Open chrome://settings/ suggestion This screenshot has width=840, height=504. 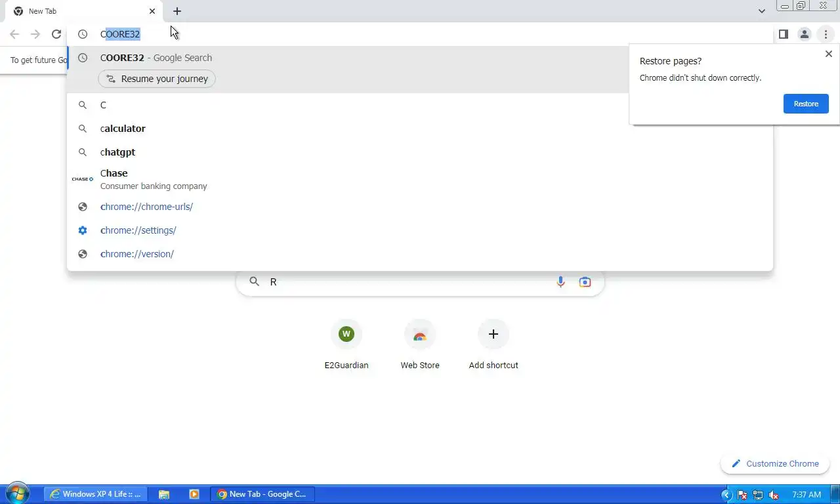tap(420, 230)
